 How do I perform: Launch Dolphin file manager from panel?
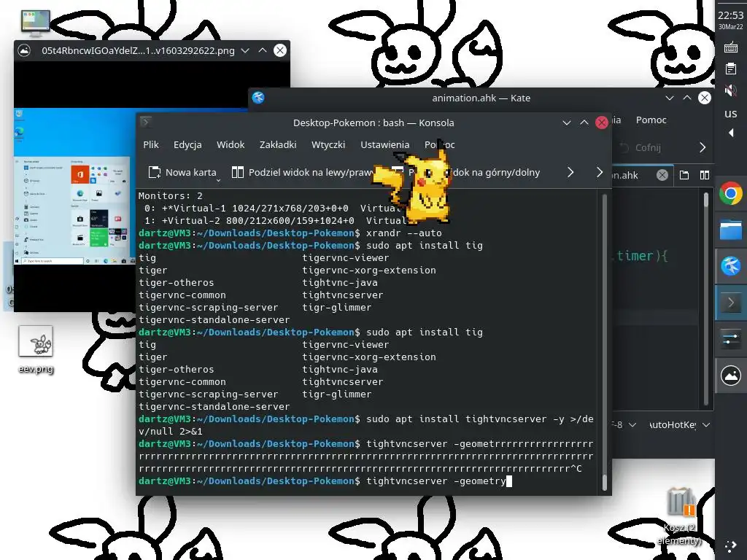click(x=730, y=230)
